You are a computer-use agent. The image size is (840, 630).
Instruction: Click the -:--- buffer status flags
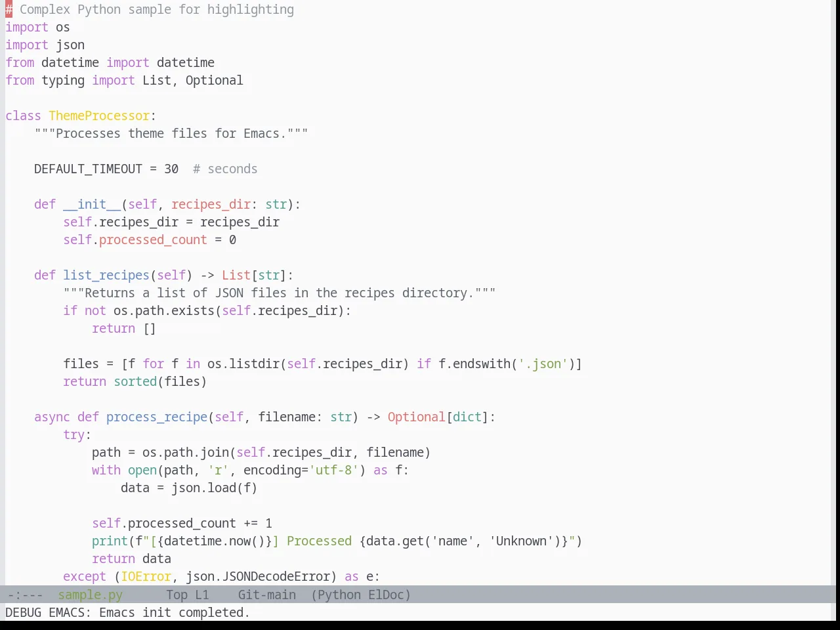25,595
